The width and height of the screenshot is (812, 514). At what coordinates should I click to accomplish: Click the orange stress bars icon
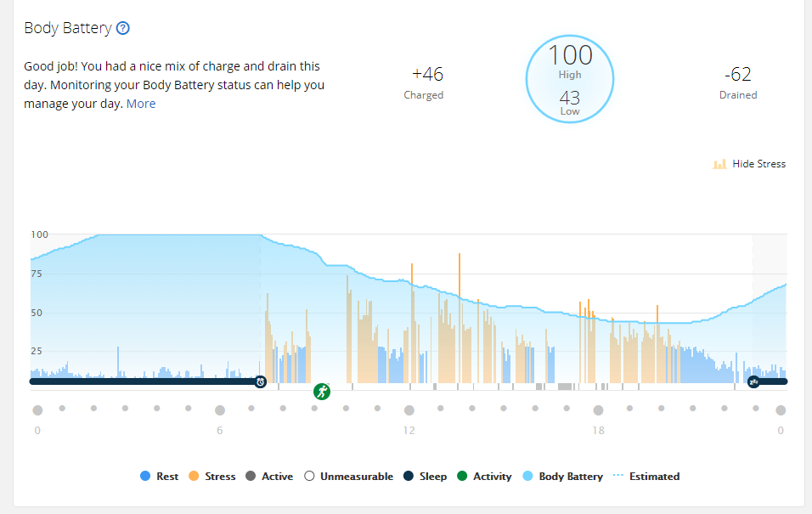[x=719, y=164]
